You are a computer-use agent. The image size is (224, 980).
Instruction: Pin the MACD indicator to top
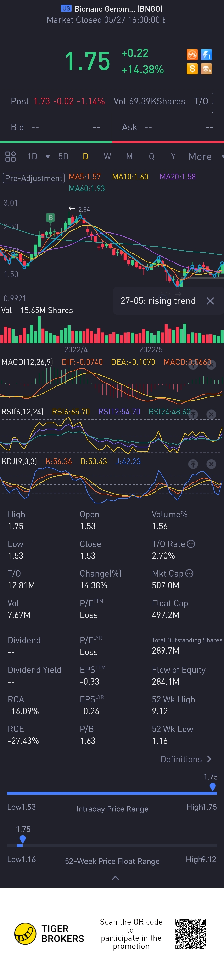(193, 365)
